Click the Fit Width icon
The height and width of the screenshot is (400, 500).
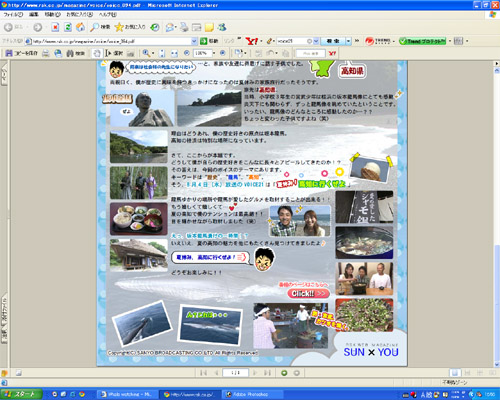[174, 53]
